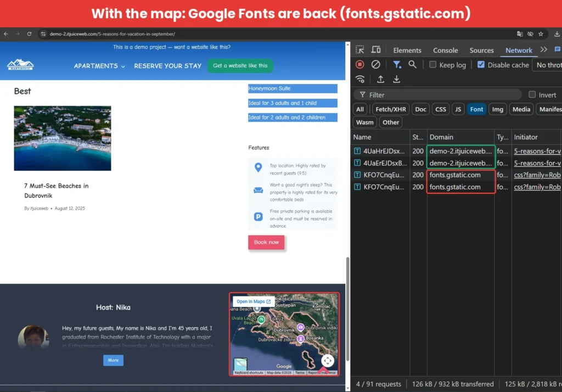Open the Open in Maps link
The width and height of the screenshot is (562, 392).
[x=254, y=301]
